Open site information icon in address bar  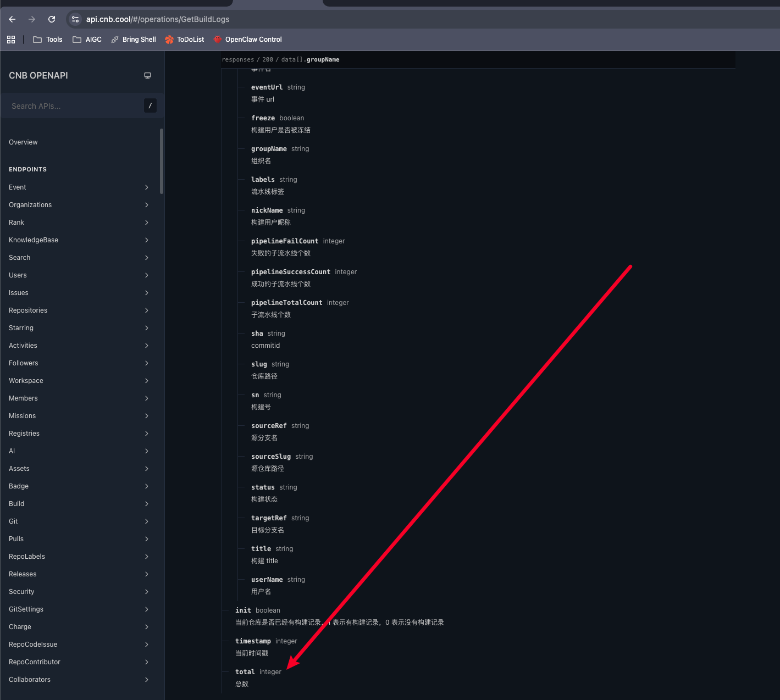click(x=75, y=19)
